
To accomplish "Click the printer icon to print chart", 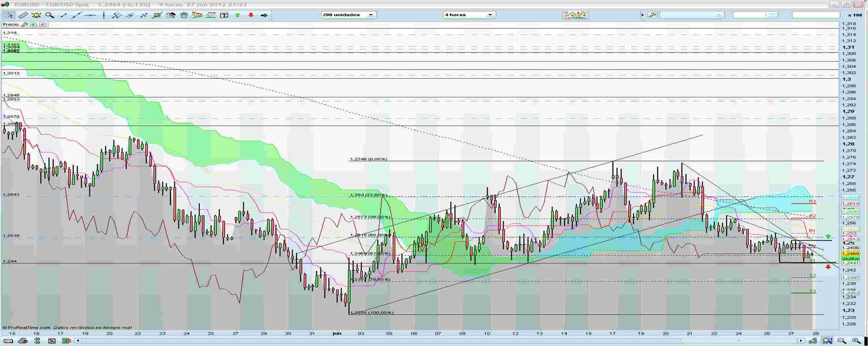I will coord(23,341).
